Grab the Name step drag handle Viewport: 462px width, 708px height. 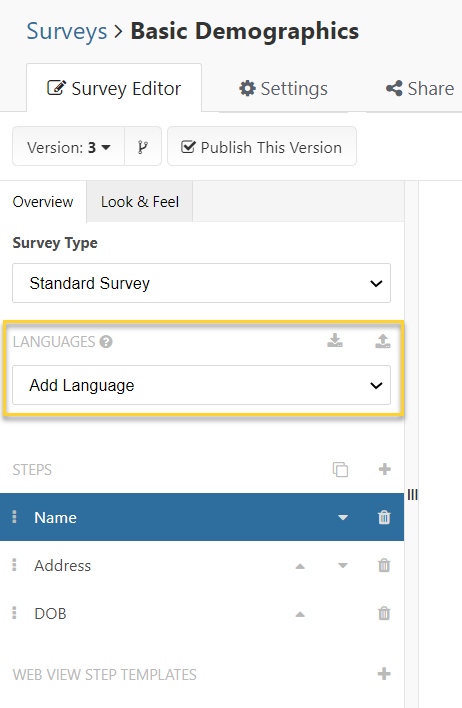coord(14,517)
